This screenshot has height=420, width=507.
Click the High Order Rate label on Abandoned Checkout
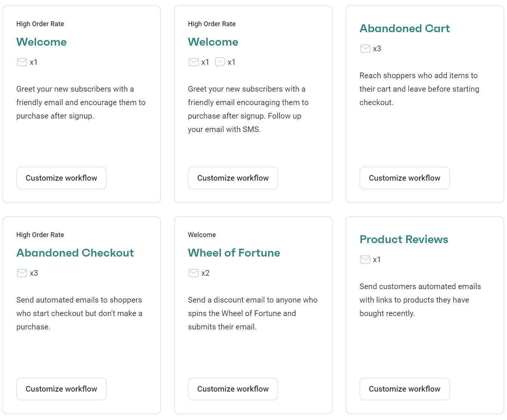(40, 235)
